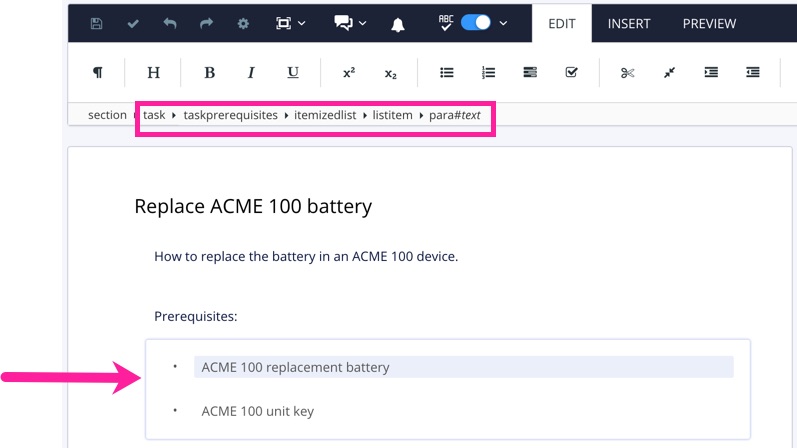797x448 pixels.
Task: Open spell check options dropdown arrow
Action: [503, 23]
